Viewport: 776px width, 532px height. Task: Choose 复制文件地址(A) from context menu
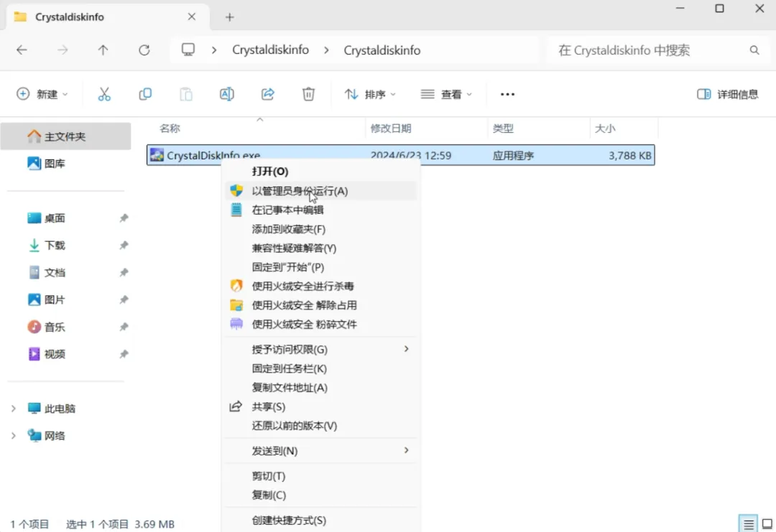320,388
